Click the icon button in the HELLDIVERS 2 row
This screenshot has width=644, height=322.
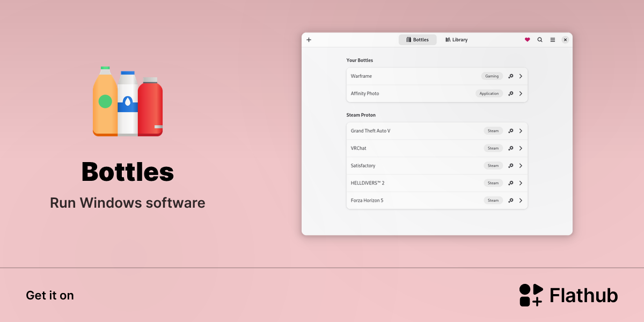[511, 183]
